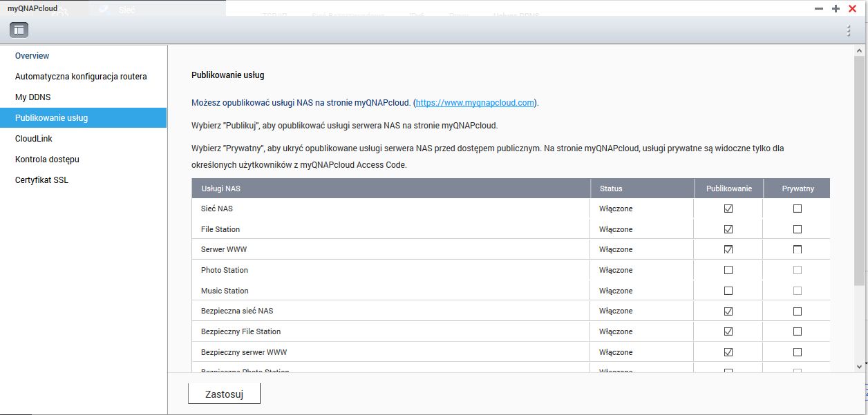Check Prywatny for Bezpieczny File Station

[798, 331]
